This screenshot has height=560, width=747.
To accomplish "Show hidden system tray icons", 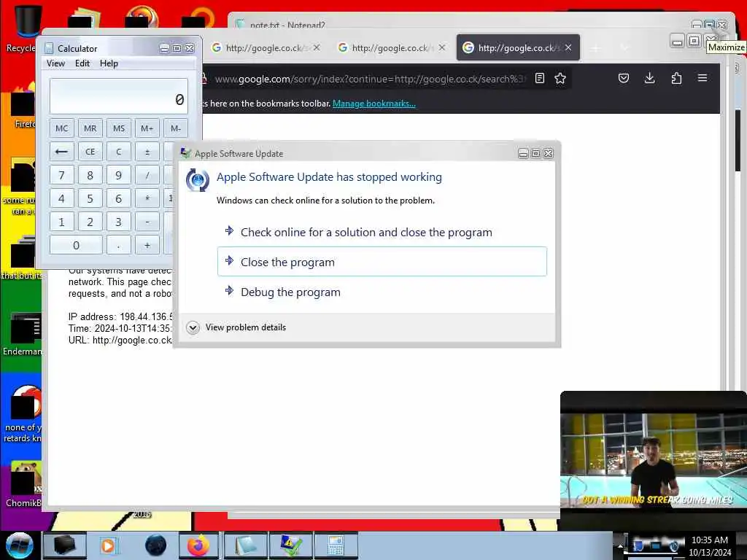I will [x=620, y=545].
